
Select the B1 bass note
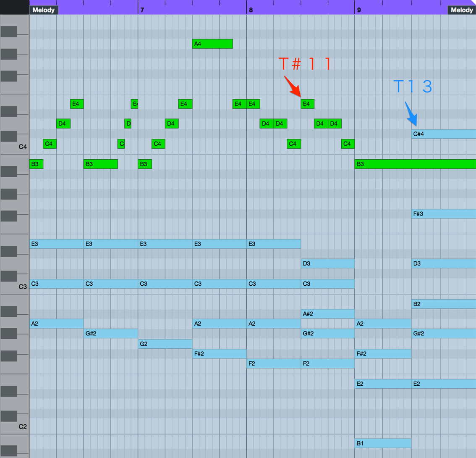(x=383, y=443)
